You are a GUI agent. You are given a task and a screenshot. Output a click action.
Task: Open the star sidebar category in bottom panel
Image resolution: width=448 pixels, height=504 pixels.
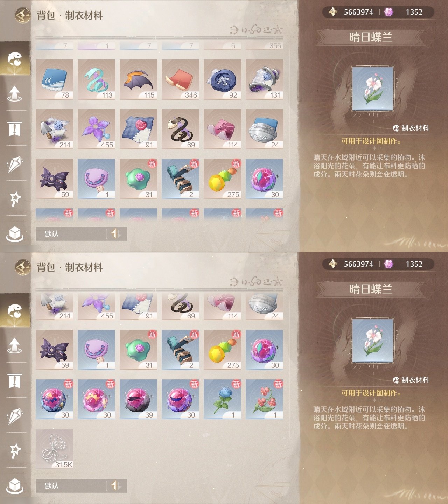[x=15, y=450]
